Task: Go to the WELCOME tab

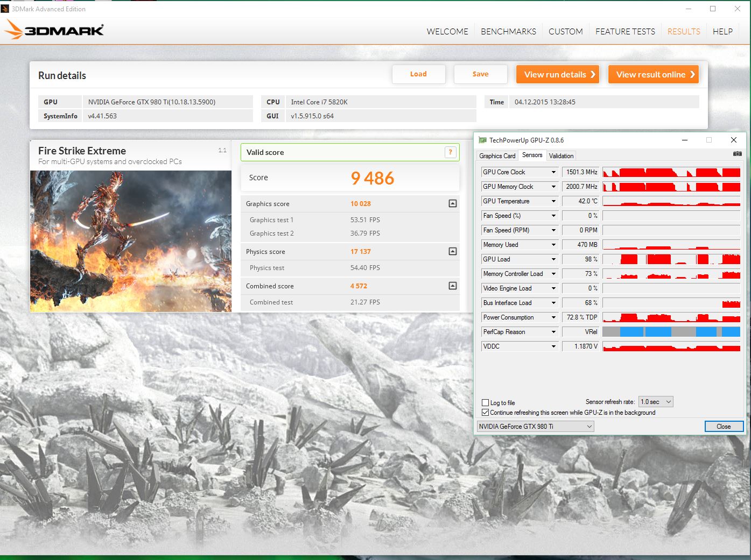Action: [447, 32]
